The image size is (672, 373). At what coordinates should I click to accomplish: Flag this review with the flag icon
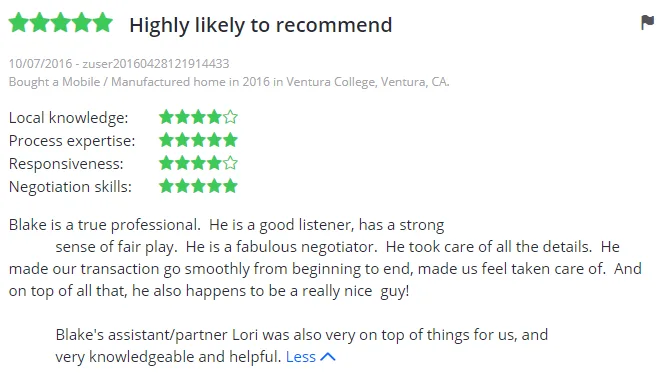click(647, 22)
